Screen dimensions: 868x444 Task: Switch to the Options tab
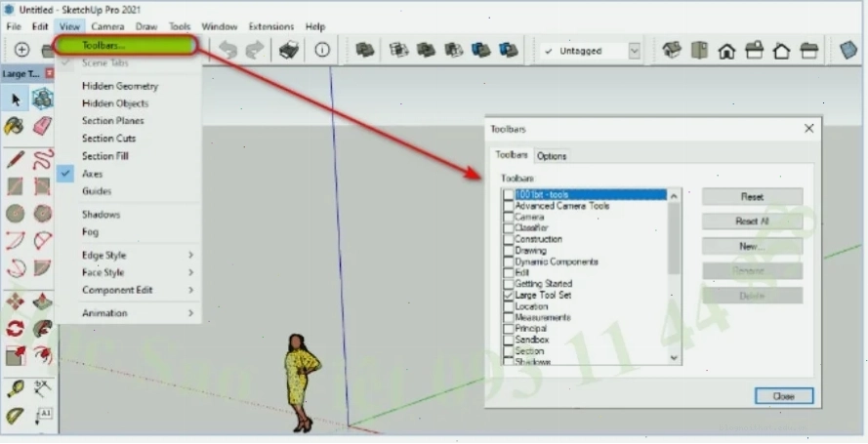[x=552, y=156]
